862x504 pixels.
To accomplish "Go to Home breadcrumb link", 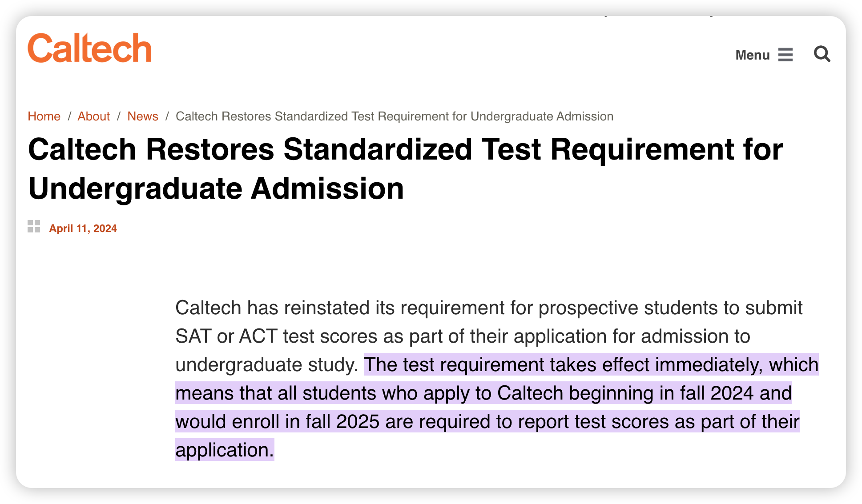I will pos(44,116).
